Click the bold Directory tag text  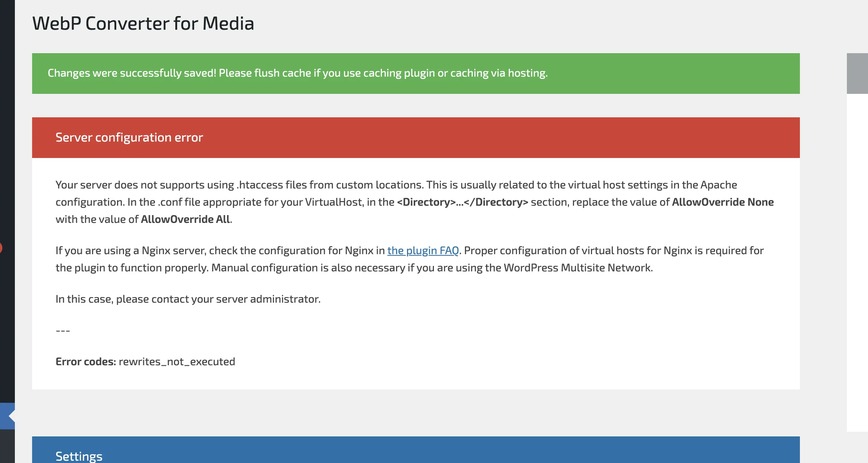coord(462,202)
